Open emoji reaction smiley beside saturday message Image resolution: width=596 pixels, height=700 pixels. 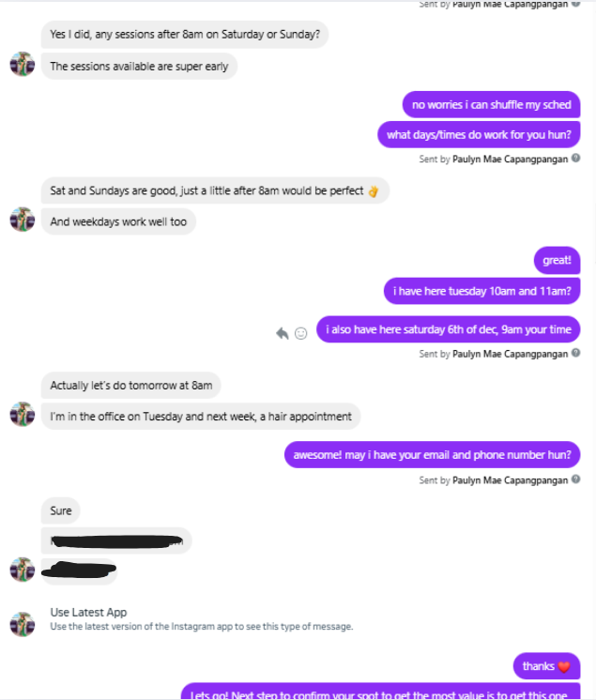tap(301, 333)
